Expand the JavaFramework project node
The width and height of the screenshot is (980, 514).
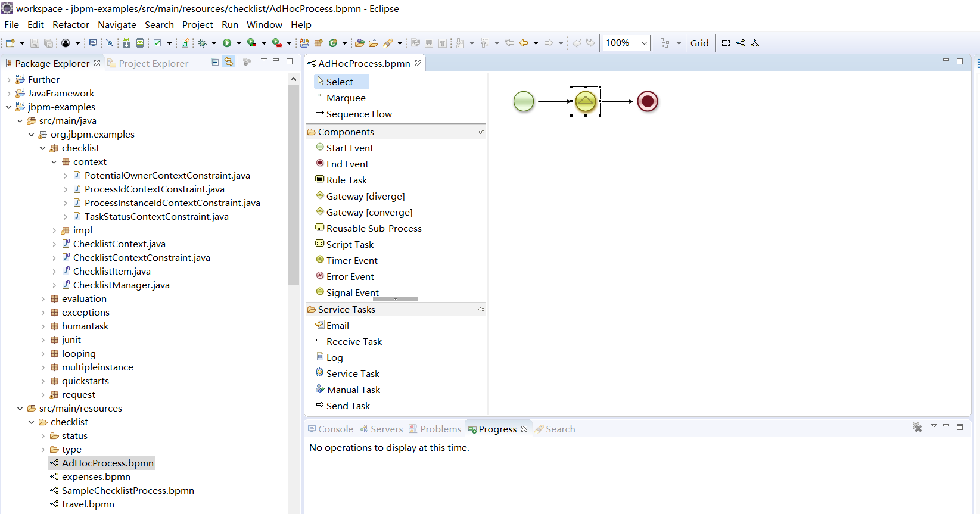8,93
